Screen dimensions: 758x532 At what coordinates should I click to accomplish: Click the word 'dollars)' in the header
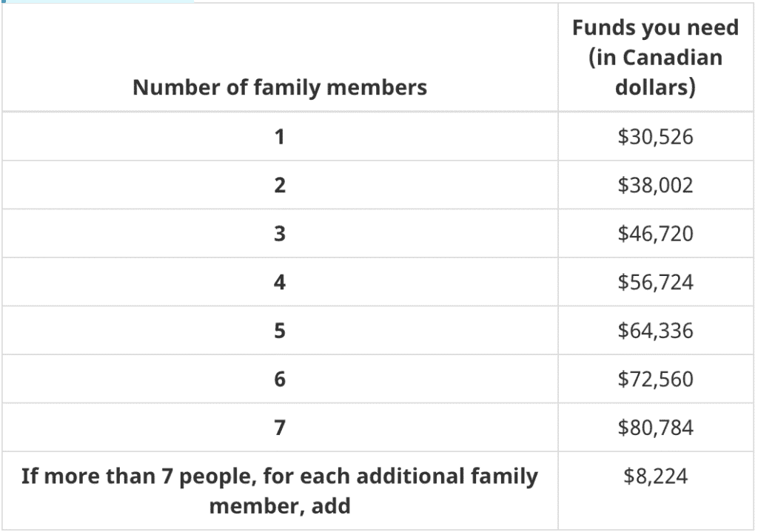[x=655, y=88]
